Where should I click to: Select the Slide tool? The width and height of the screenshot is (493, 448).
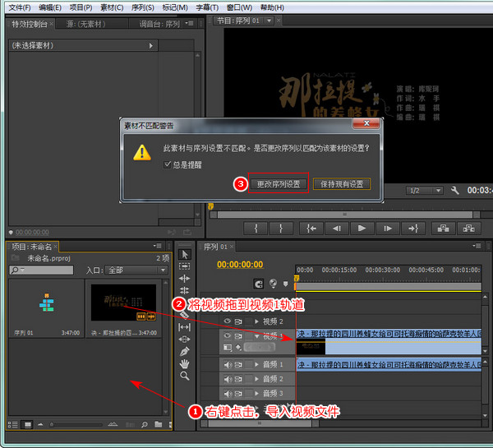[185, 339]
